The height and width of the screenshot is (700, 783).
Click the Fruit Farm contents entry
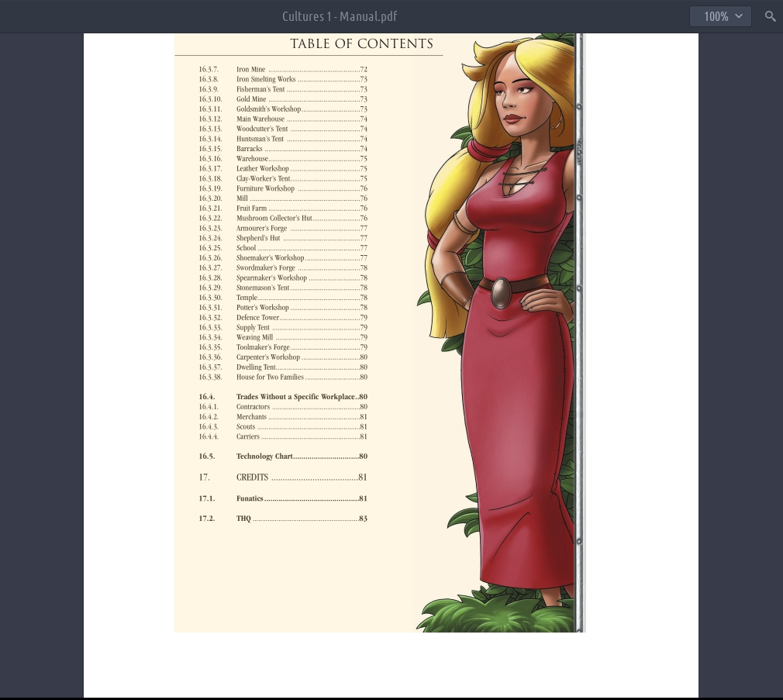[x=251, y=209]
